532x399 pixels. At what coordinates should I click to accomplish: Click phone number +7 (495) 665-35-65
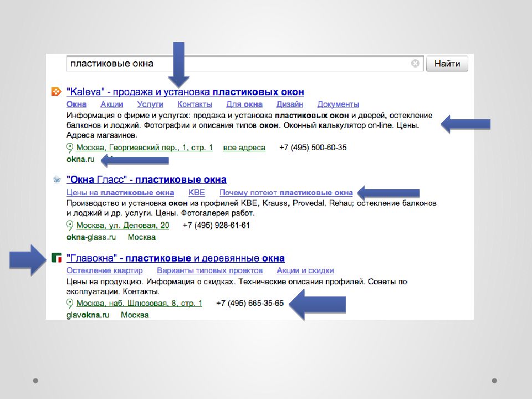(250, 303)
